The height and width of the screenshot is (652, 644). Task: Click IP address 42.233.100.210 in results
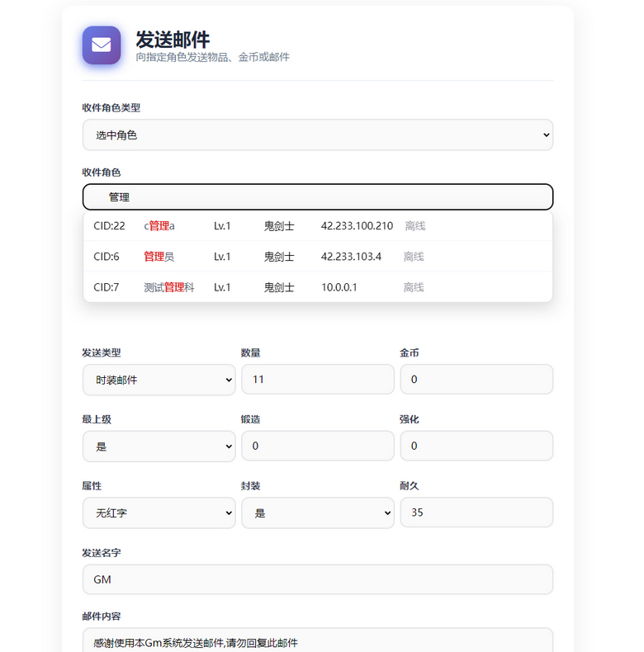point(357,226)
